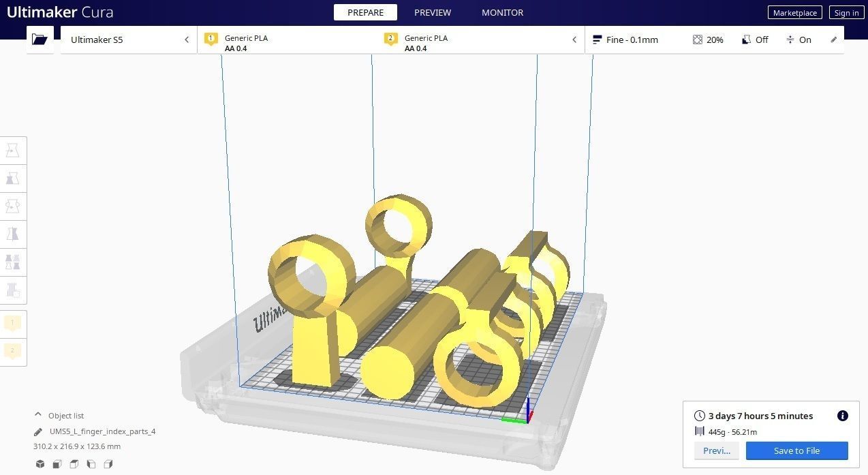
Task: Expand the material configuration chevron
Action: coord(574,40)
